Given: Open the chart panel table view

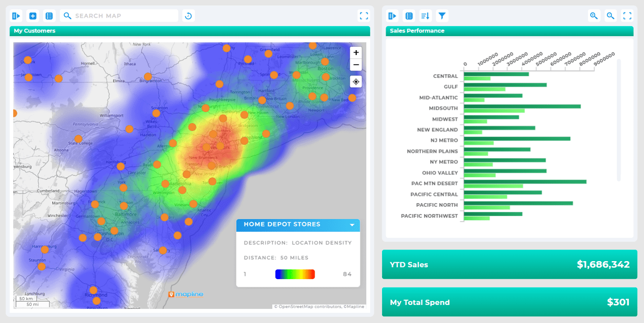Looking at the screenshot, I should tap(409, 16).
